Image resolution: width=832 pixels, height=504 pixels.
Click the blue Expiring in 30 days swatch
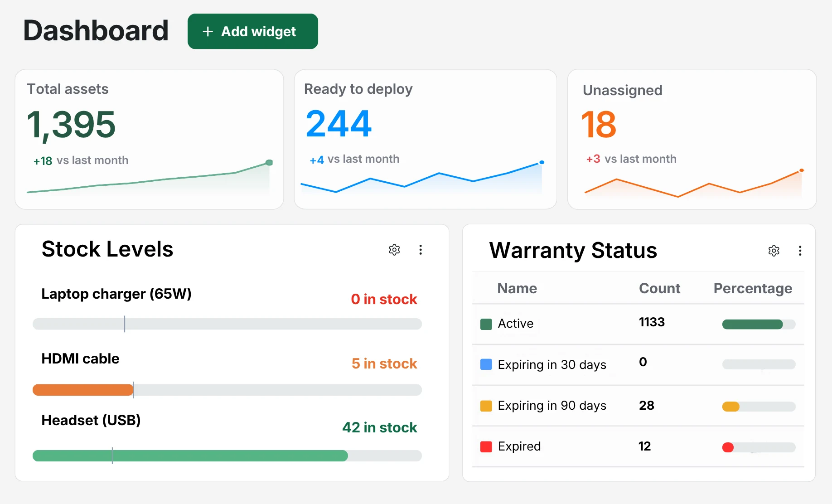(x=486, y=364)
